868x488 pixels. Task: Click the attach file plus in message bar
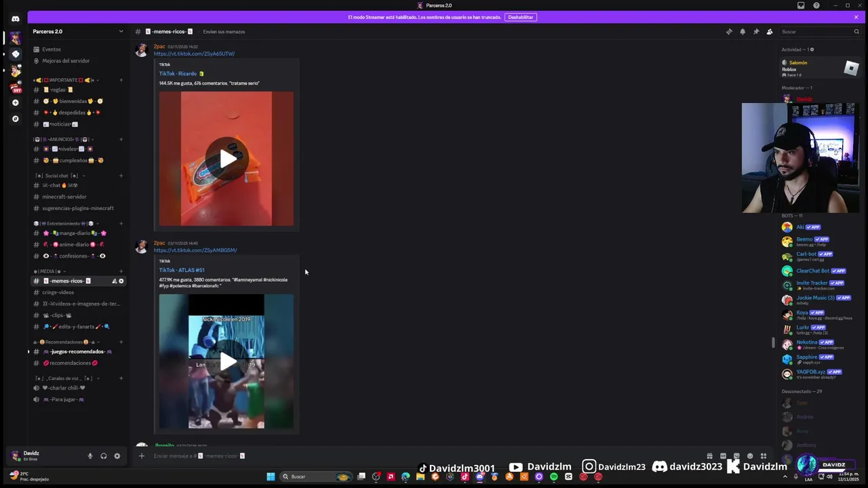(x=142, y=456)
